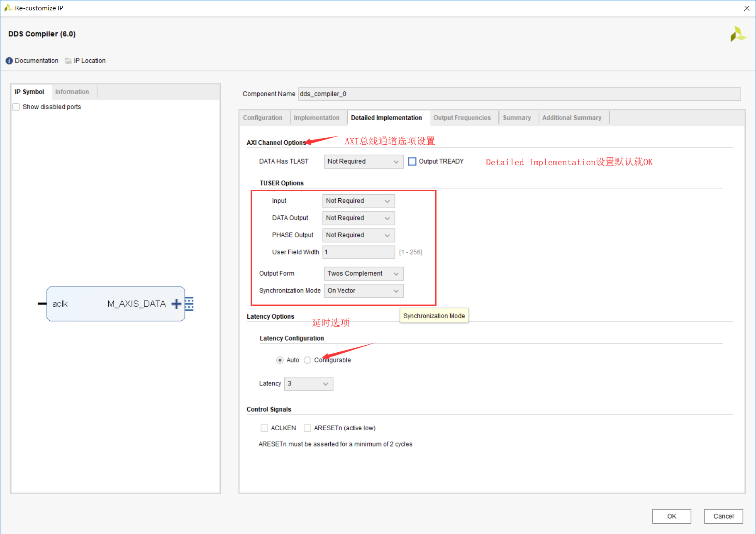The width and height of the screenshot is (756, 534).
Task: Click the Xilinx logo in header
Action: click(x=738, y=34)
